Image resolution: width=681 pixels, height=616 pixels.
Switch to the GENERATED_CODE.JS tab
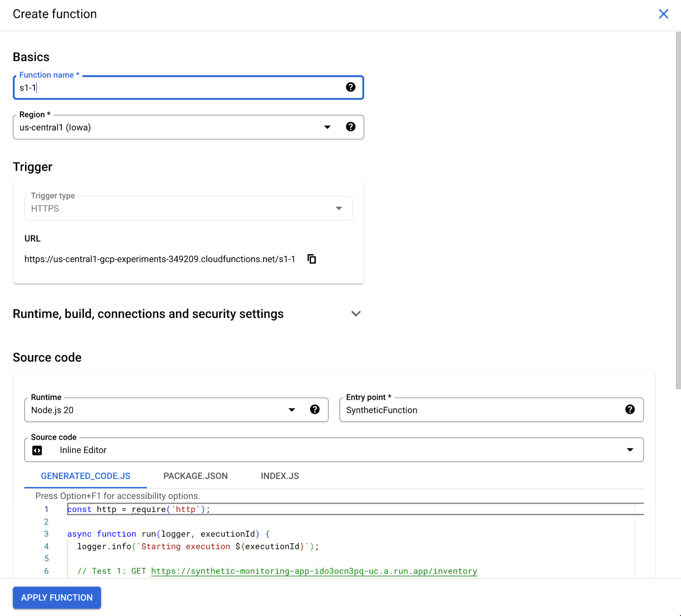(x=86, y=476)
